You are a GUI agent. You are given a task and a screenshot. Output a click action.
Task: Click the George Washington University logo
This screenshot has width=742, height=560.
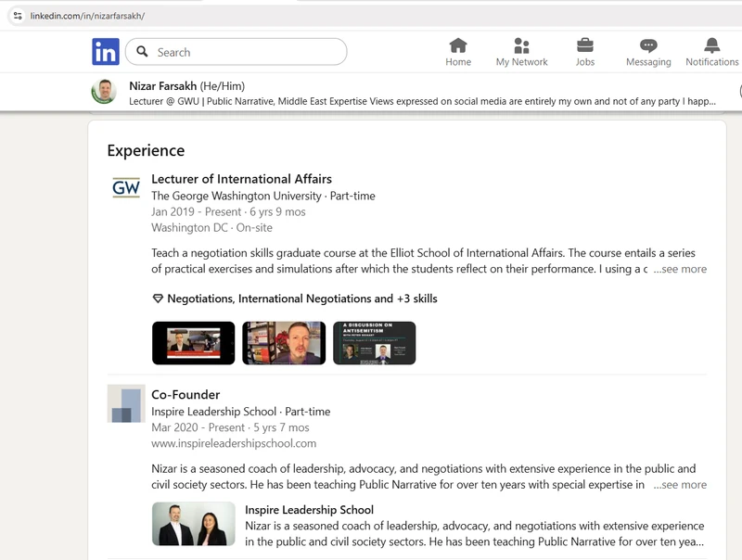pyautogui.click(x=125, y=189)
